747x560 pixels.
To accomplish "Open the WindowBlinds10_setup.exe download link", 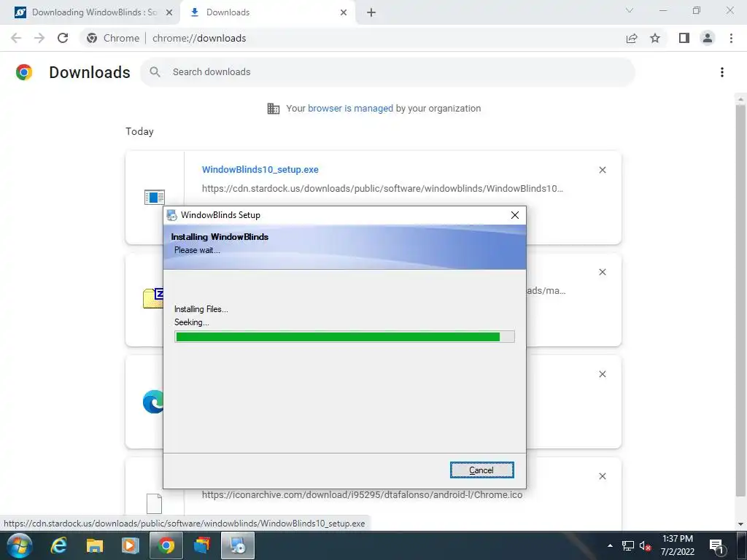I will pyautogui.click(x=260, y=169).
